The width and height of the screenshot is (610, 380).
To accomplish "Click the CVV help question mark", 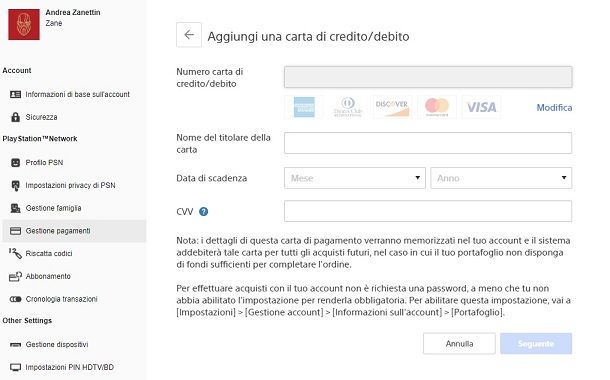I will click(203, 212).
